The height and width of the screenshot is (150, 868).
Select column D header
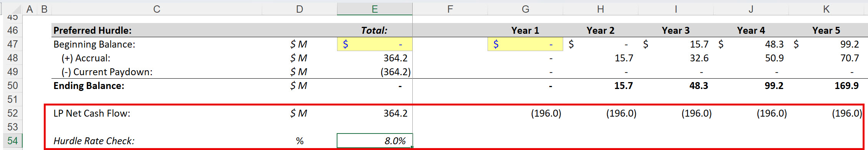tap(299, 9)
